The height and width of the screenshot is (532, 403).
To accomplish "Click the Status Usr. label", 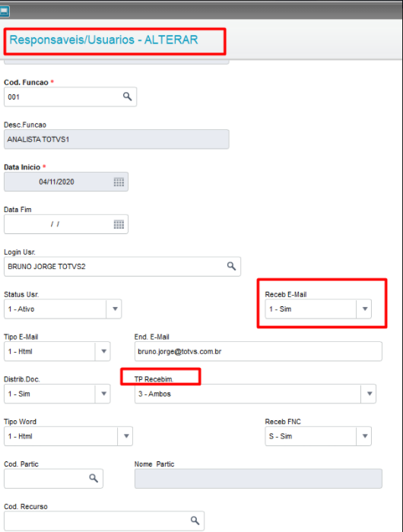I will [21, 295].
